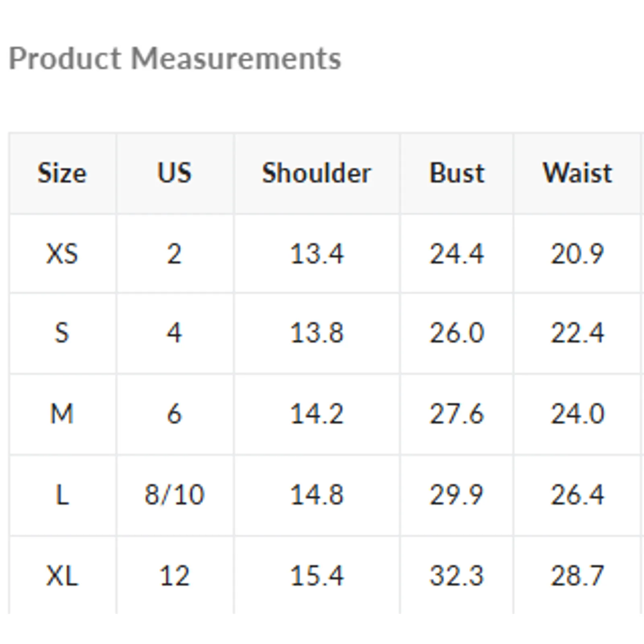This screenshot has height=644, width=644.
Task: Click waist value 24.0
Action: [577, 414]
